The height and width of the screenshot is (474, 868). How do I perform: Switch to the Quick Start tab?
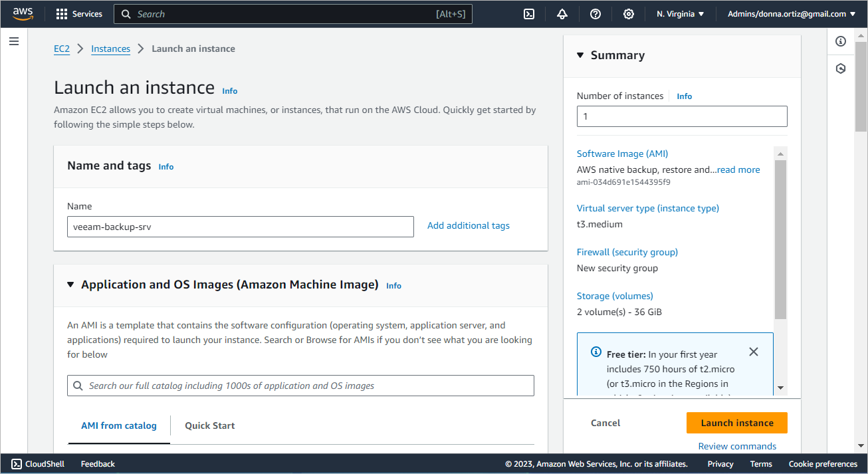pos(209,425)
